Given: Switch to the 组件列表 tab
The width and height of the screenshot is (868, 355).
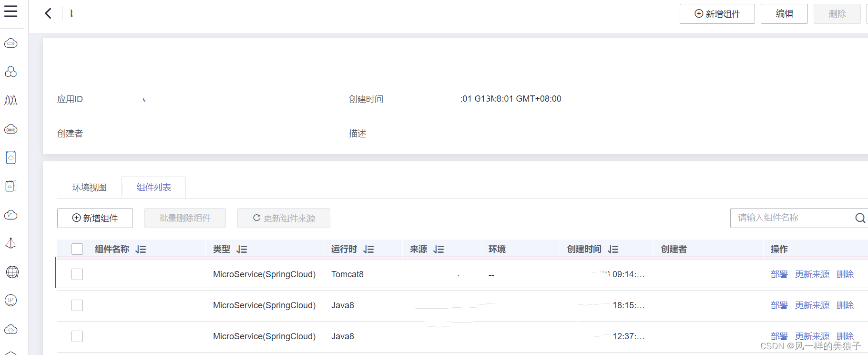Looking at the screenshot, I should point(153,188).
